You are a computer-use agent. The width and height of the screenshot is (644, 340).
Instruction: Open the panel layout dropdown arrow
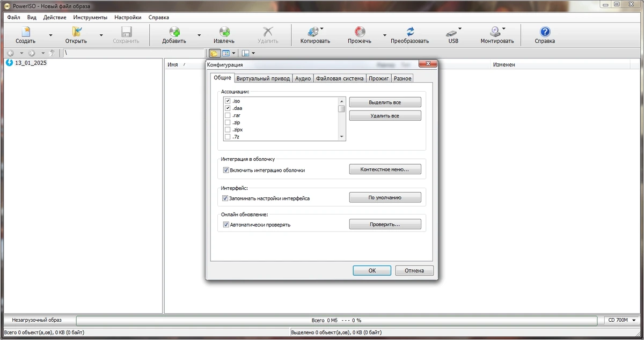[x=253, y=53]
